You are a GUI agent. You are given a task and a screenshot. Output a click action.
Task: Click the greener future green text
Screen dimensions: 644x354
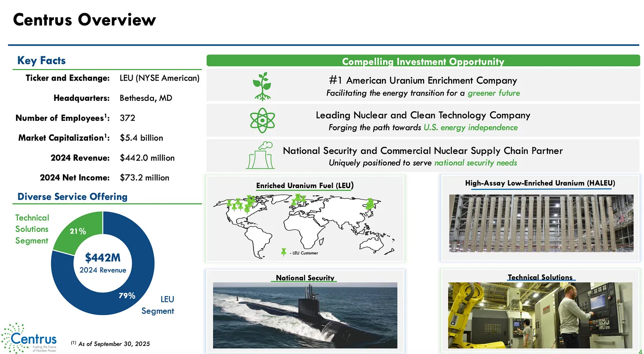coord(494,93)
